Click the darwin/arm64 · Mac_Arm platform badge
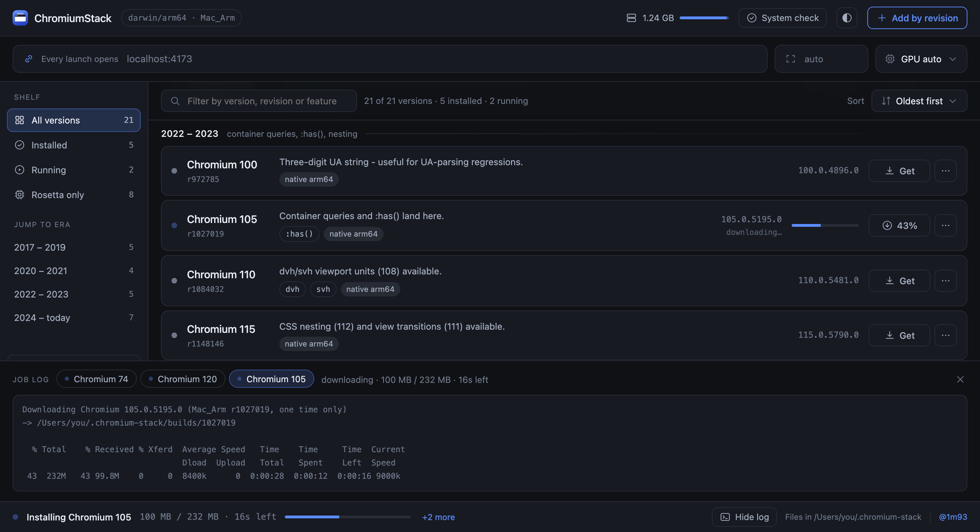 tap(181, 18)
